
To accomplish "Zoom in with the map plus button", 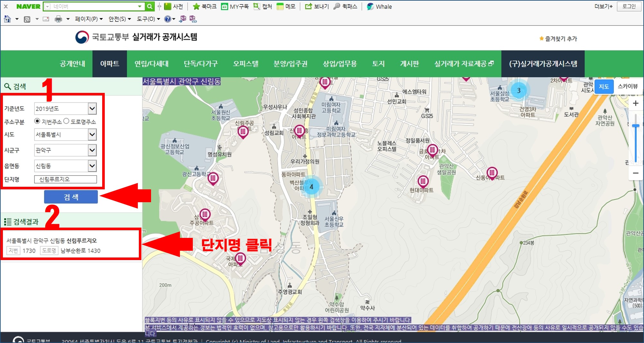I will click(636, 103).
